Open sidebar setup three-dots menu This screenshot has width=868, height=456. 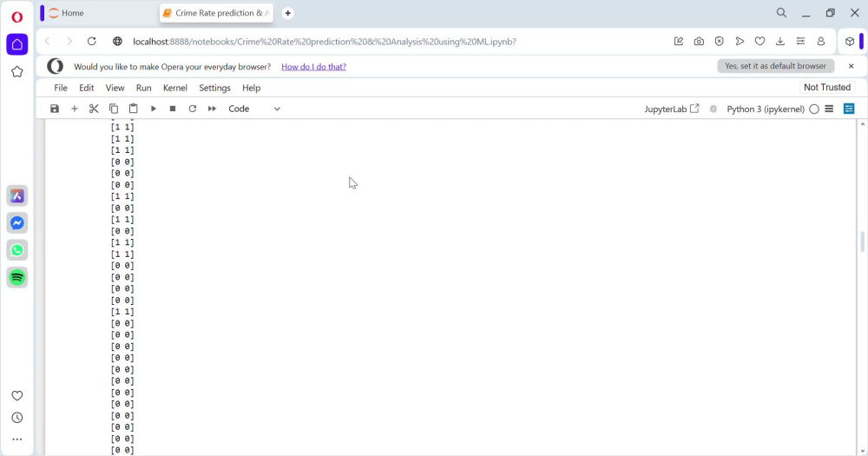(x=17, y=439)
